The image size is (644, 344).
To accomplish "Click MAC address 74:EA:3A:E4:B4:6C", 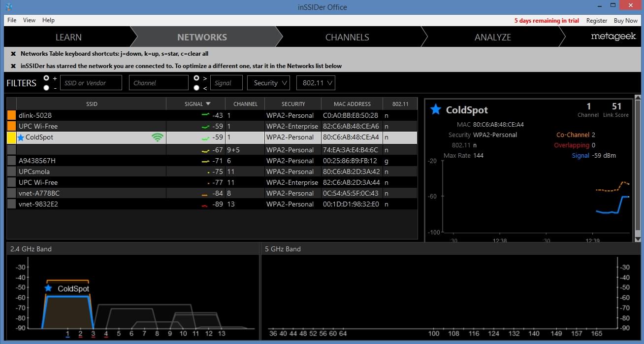I will tap(351, 150).
